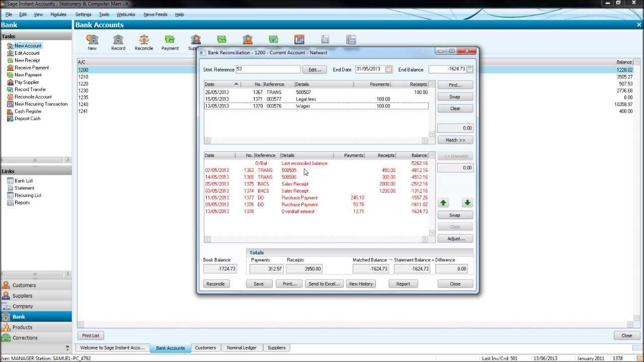Click the Record Transfer task icon
The height and width of the screenshot is (362, 644).
click(10, 89)
